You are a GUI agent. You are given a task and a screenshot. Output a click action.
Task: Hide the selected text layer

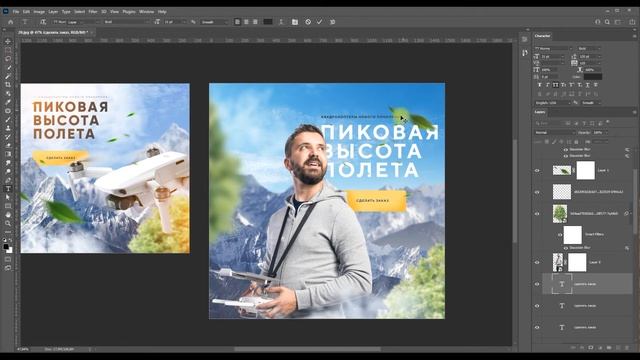(x=537, y=284)
